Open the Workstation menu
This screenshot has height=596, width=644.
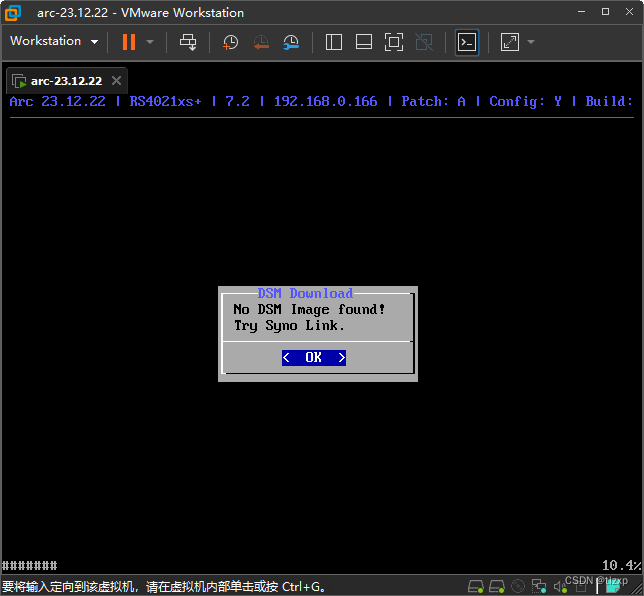tap(54, 41)
